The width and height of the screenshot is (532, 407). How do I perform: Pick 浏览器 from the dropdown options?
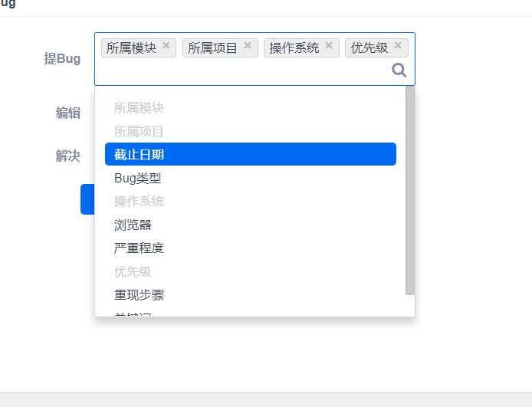pos(133,225)
